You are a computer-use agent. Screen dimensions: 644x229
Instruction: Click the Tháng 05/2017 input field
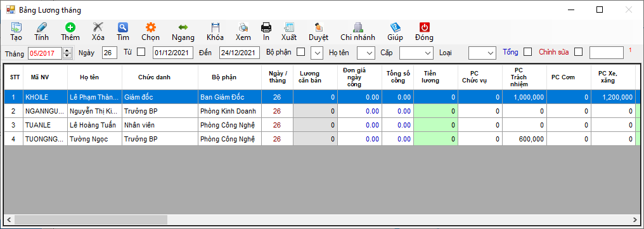click(45, 53)
